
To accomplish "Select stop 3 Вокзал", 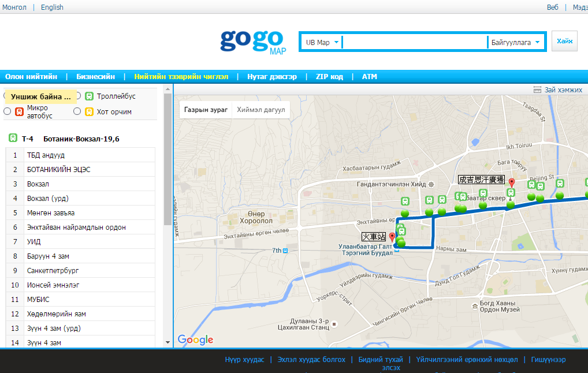I will pos(81,184).
